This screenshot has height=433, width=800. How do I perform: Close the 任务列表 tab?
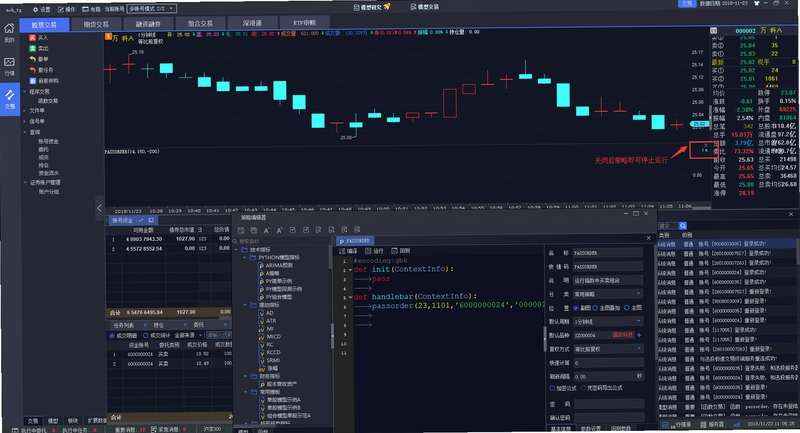(x=145, y=325)
